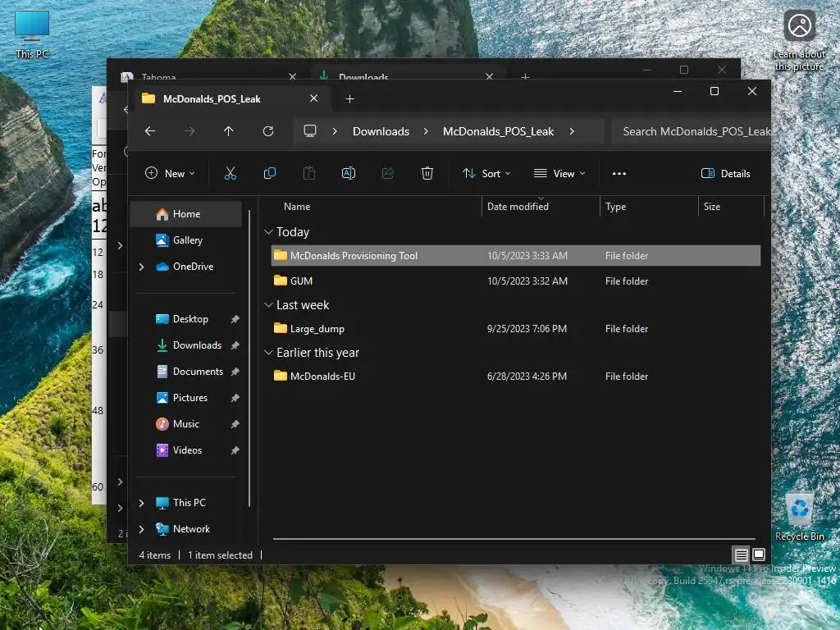The width and height of the screenshot is (840, 630).
Task: Collapse the Last week group
Action: click(268, 305)
